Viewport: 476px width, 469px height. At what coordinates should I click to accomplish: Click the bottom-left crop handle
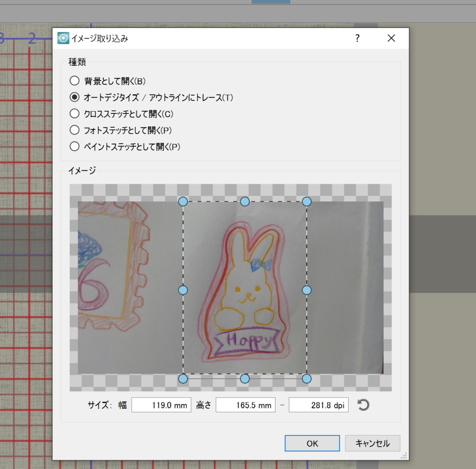[x=183, y=379]
